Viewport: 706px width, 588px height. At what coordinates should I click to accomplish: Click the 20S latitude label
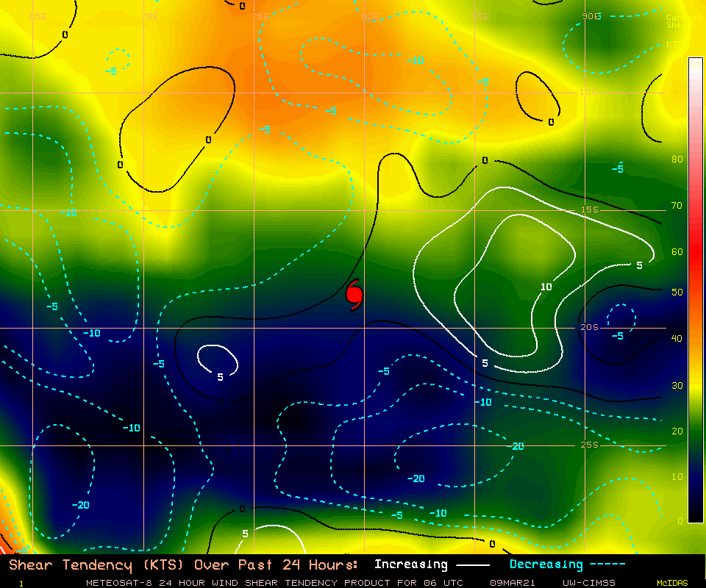[589, 327]
